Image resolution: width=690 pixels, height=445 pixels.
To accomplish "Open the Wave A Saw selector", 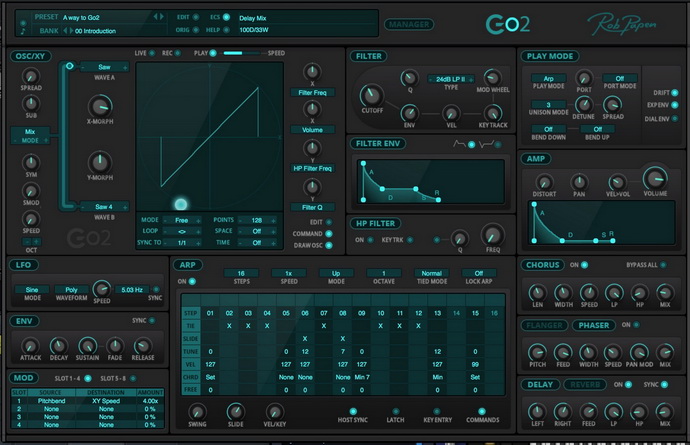I will [x=104, y=67].
